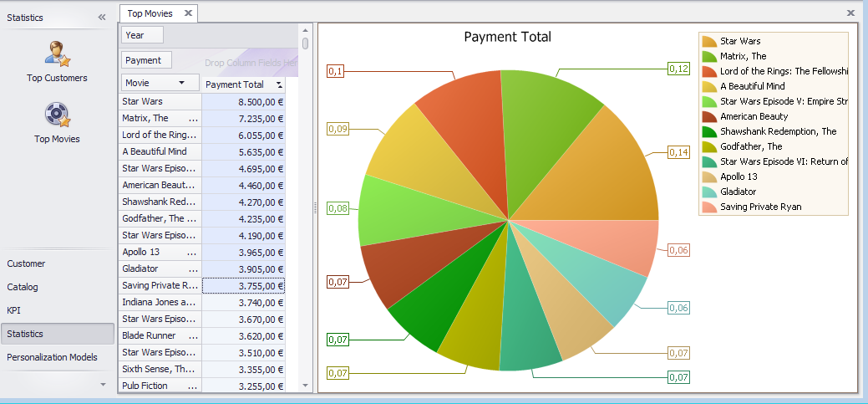The image size is (868, 404).
Task: Click the 0,14 pie slice label
Action: point(678,152)
